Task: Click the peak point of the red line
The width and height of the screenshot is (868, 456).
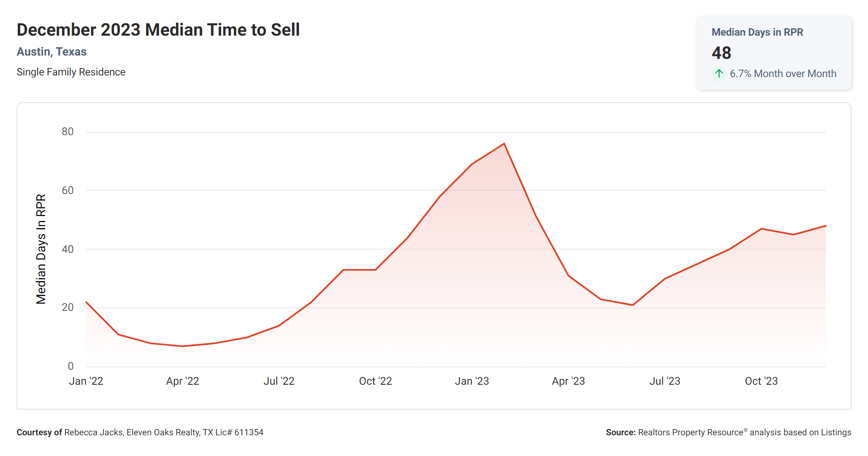Action: [x=504, y=144]
